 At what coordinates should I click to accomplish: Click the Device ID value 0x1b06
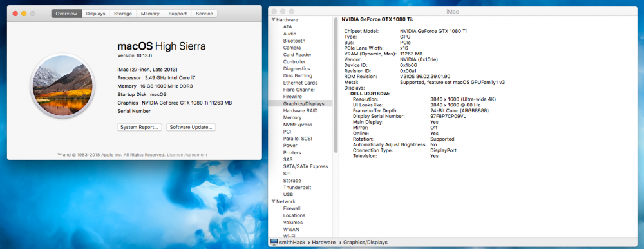coord(409,65)
